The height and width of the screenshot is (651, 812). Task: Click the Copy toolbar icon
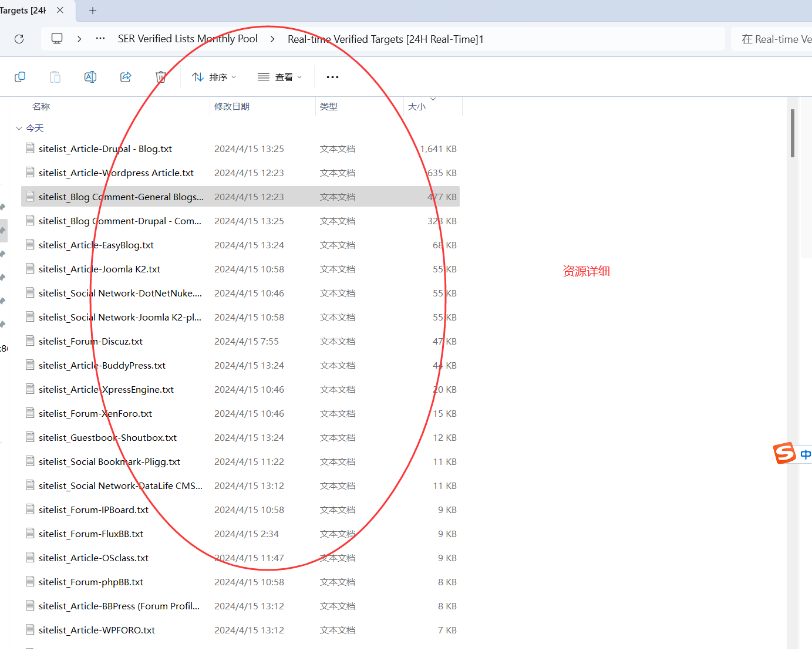click(20, 77)
